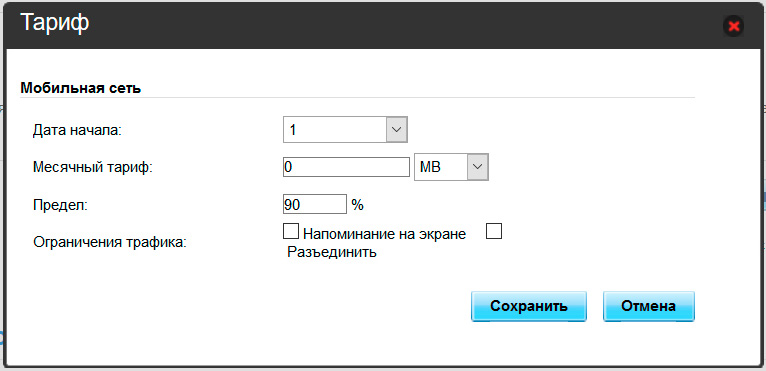
Task: Click the Мобильная сеть section heading
Action: [81, 88]
